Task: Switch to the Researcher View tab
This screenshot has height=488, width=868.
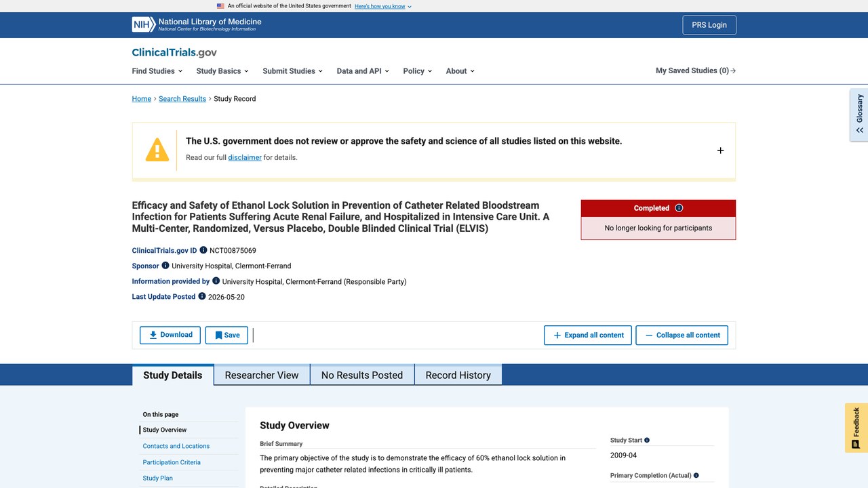Action: 262,375
